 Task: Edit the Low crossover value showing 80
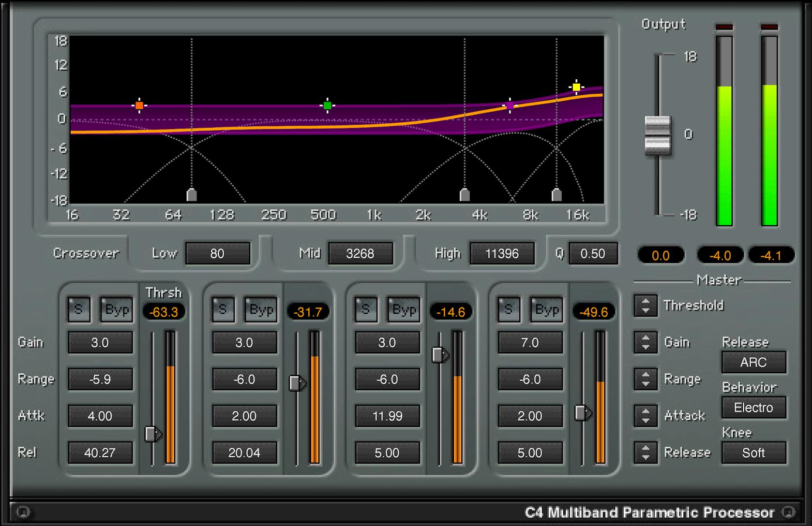click(217, 253)
